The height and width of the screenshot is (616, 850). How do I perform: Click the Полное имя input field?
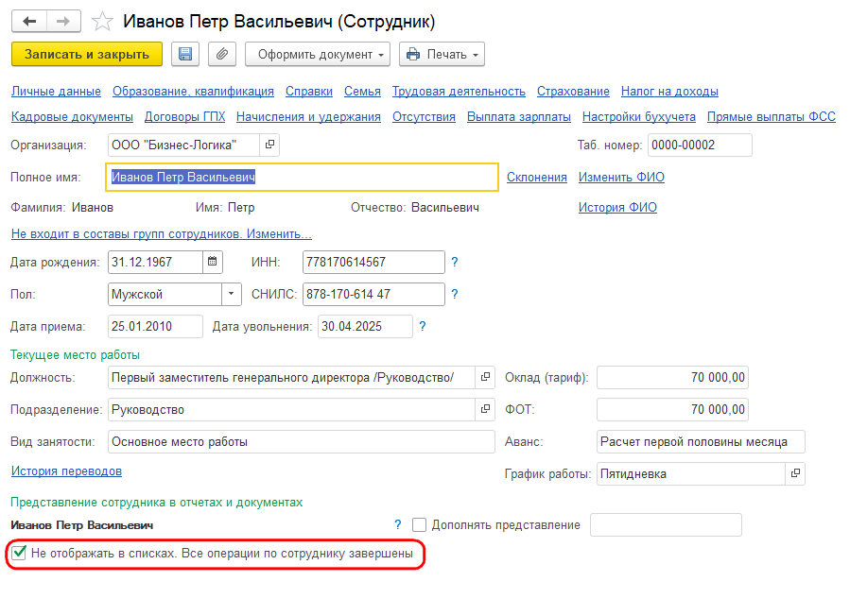click(x=302, y=178)
